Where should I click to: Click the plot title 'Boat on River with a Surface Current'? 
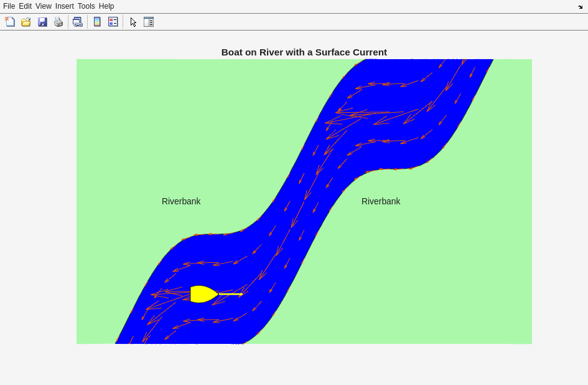[304, 52]
